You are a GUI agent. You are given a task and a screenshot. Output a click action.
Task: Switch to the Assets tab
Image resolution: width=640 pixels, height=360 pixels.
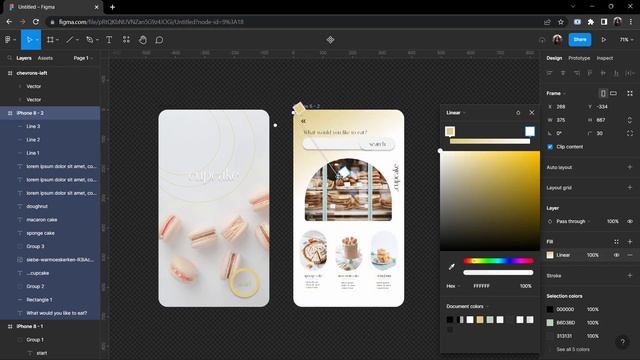pyautogui.click(x=45, y=58)
